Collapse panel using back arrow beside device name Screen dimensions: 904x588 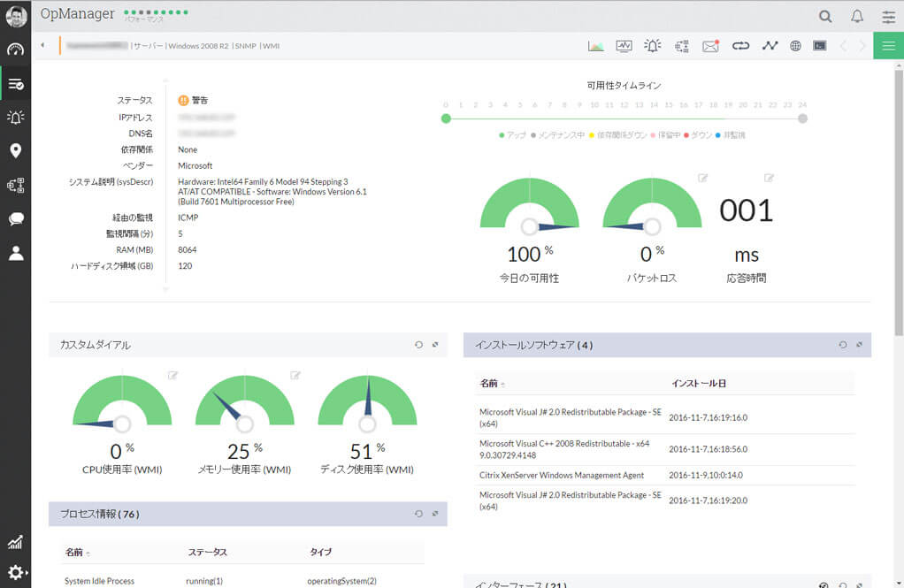[43, 46]
